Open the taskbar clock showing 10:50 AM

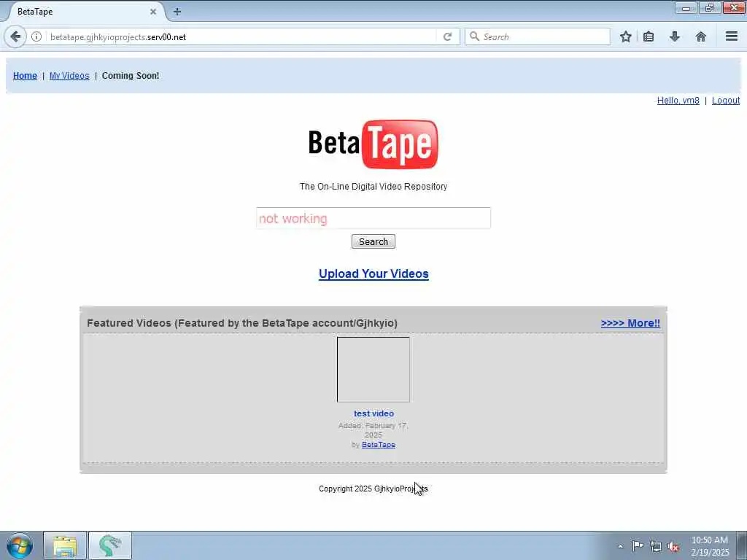(x=710, y=545)
